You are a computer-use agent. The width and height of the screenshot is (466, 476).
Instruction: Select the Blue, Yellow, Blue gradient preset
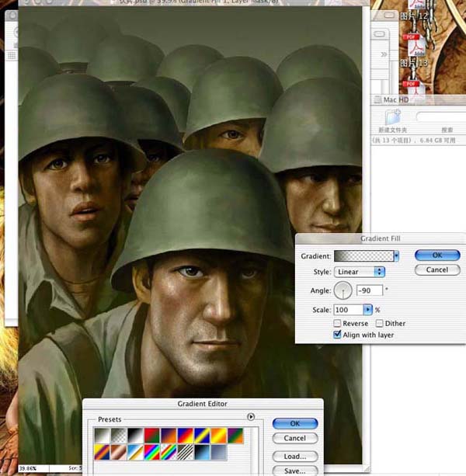(202, 436)
